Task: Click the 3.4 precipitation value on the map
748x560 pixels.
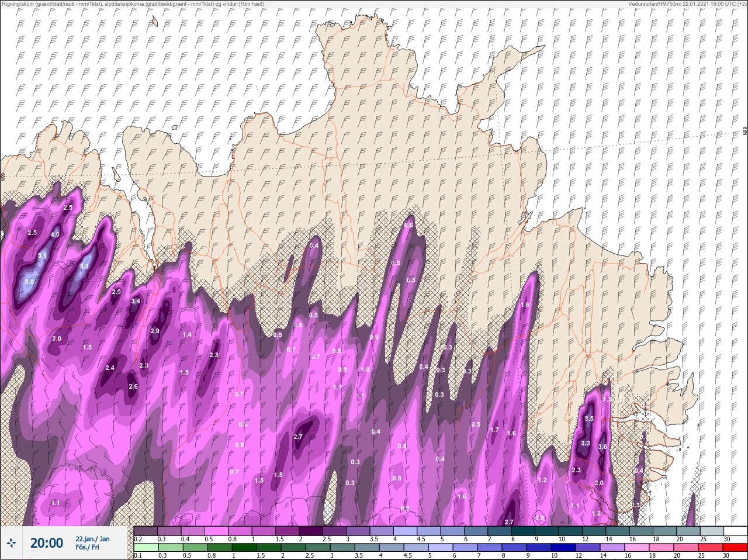Action: click(136, 301)
